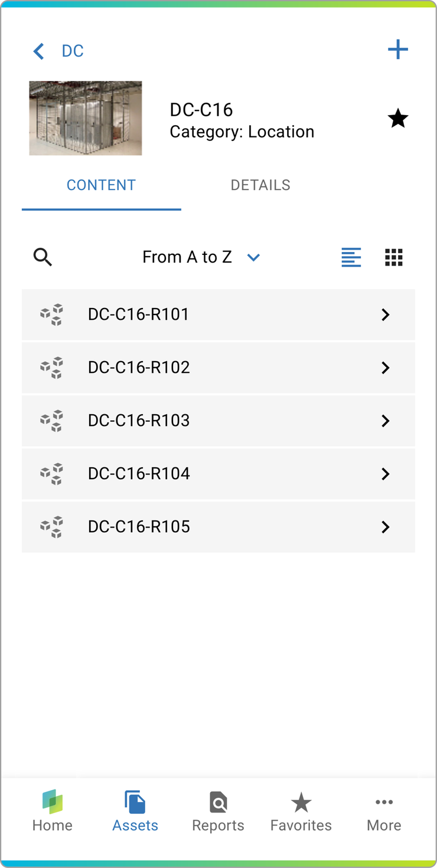Switch to list view layout
The height and width of the screenshot is (868, 437).
tap(351, 257)
